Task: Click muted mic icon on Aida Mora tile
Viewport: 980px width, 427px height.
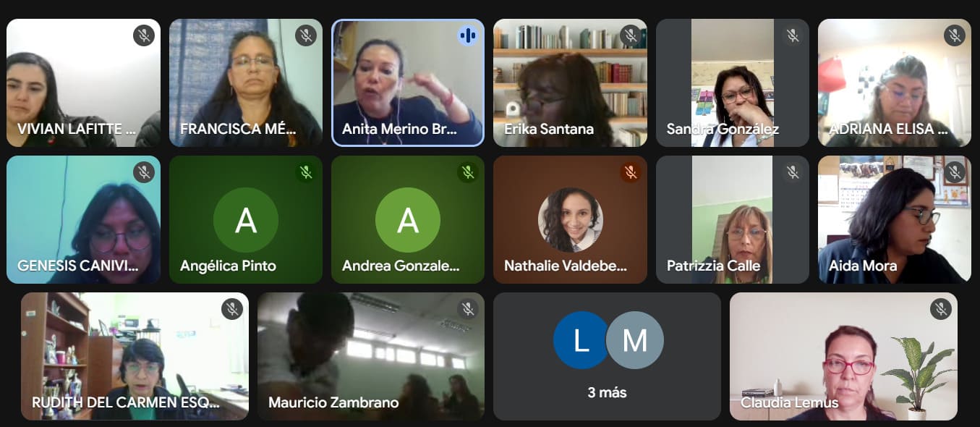Action: (955, 172)
